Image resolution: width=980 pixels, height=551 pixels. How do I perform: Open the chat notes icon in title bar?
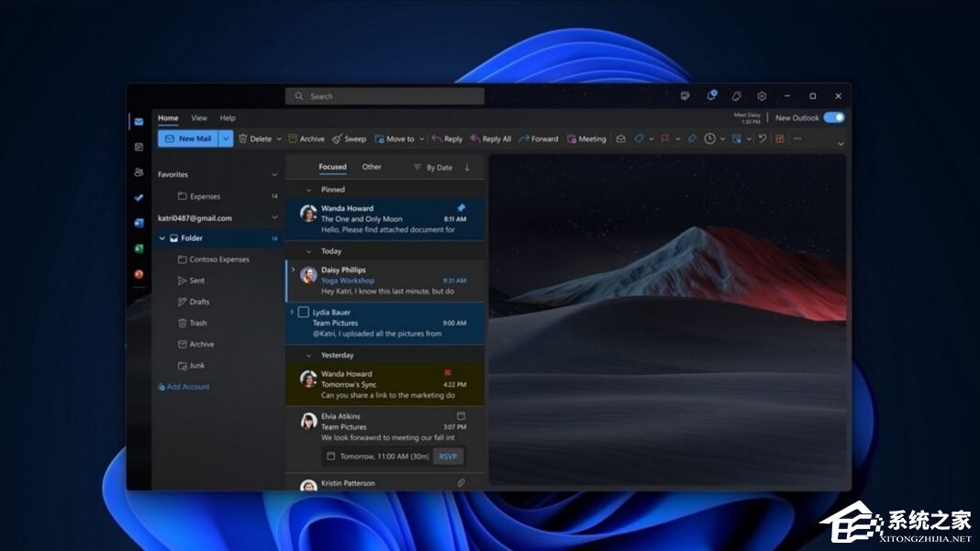point(685,96)
